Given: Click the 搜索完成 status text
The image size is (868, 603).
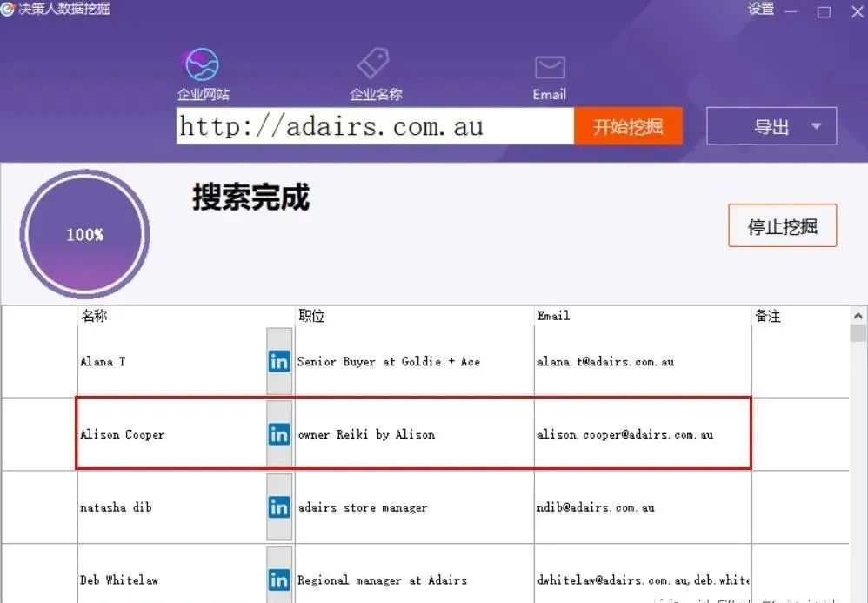Looking at the screenshot, I should (x=250, y=198).
